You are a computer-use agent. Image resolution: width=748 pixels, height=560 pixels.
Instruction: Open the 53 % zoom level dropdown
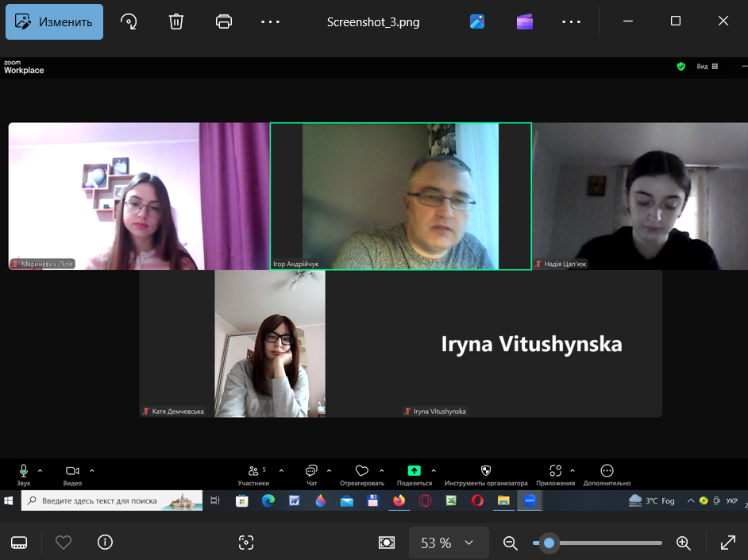(x=446, y=543)
